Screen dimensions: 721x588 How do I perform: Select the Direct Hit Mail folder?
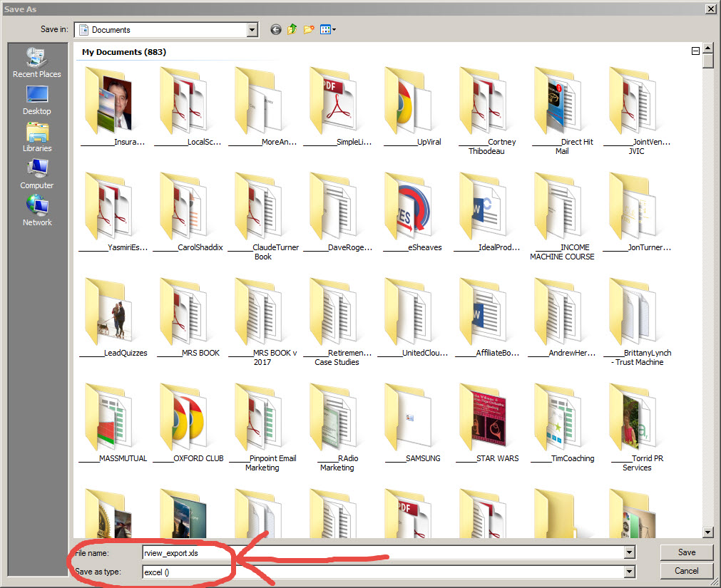[x=562, y=111]
